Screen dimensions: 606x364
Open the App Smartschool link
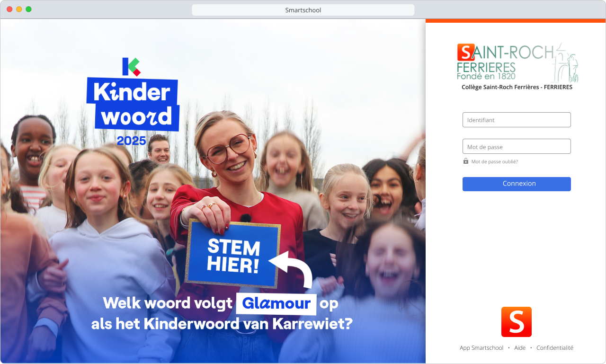coord(481,348)
